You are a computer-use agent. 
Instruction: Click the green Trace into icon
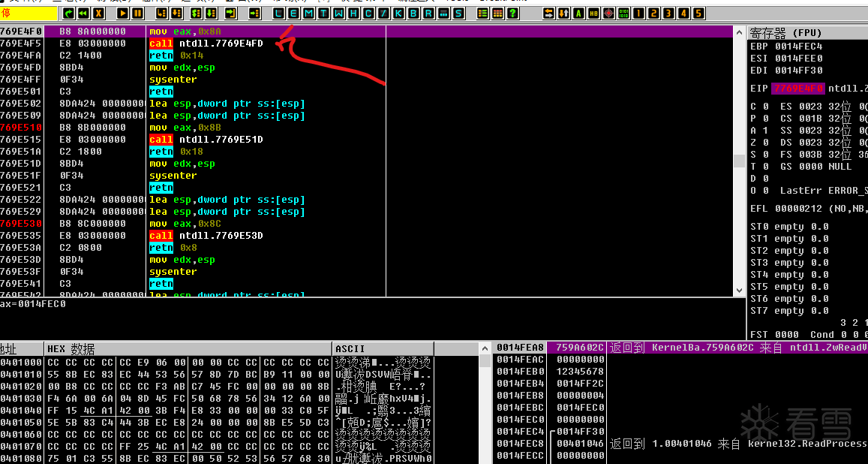tap(196, 13)
